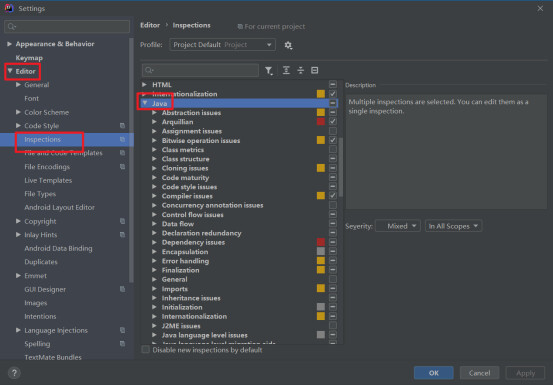Click the project-level icon next to Code Style
The image size is (553, 386).
point(122,126)
